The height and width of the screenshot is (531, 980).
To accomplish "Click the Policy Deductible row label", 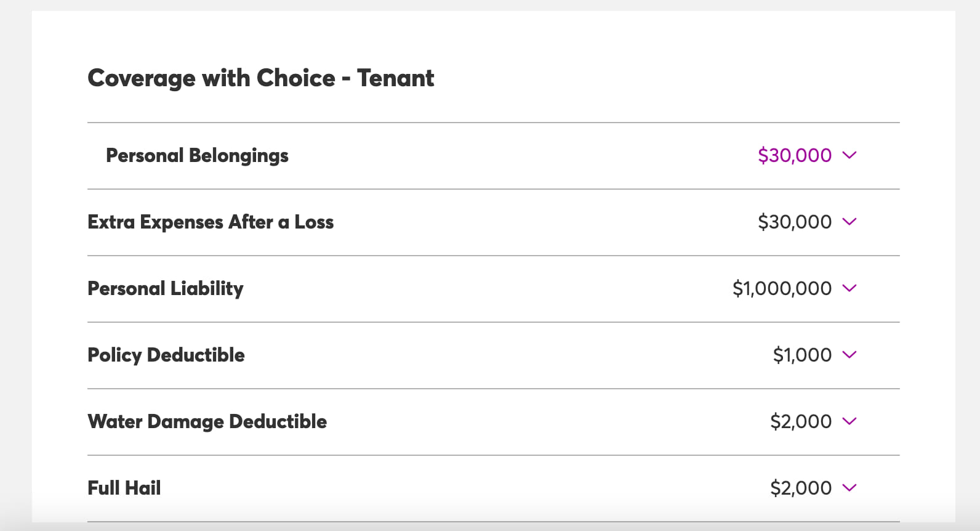I will tap(166, 355).
